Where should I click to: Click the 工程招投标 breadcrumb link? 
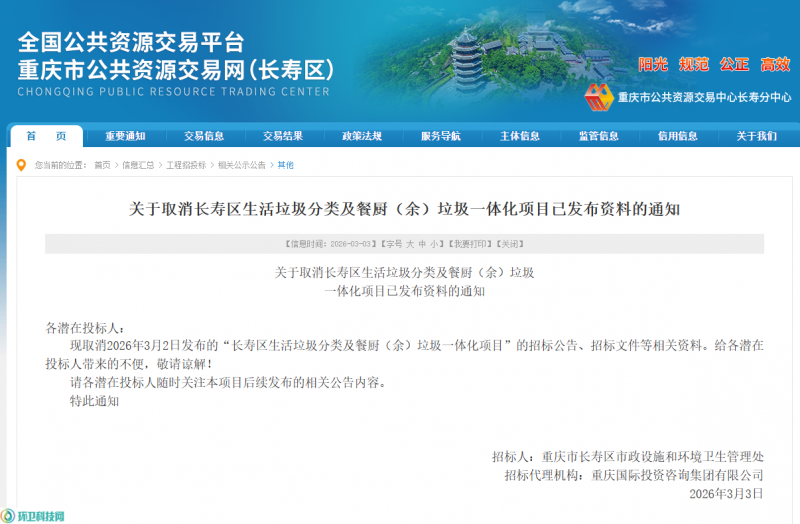pyautogui.click(x=185, y=165)
